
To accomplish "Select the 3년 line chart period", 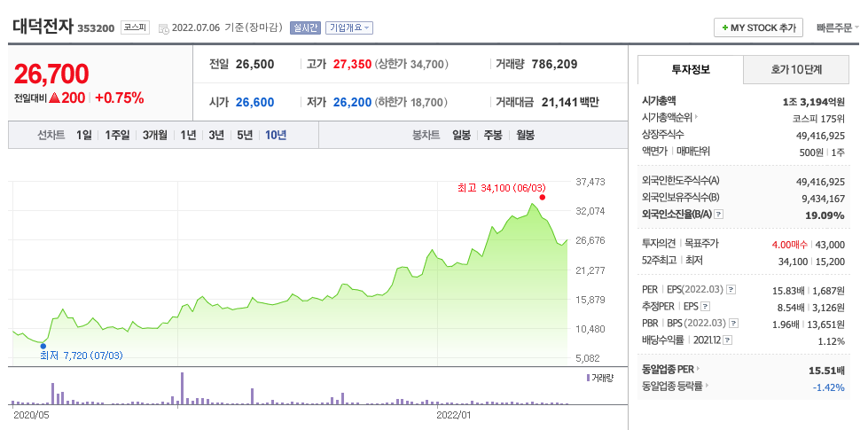I will click(x=216, y=135).
